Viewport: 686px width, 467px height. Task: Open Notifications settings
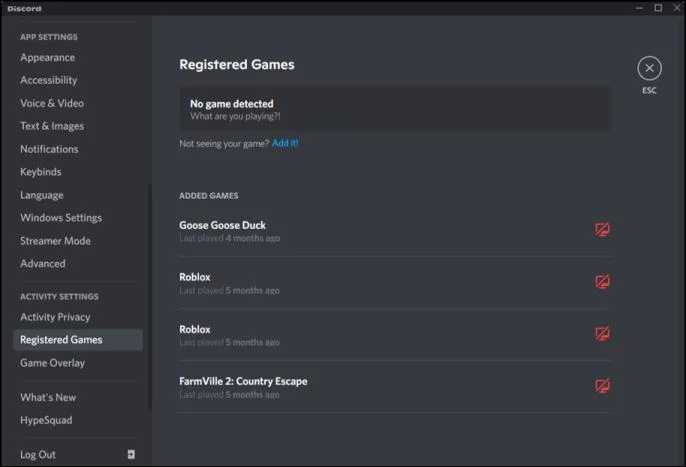49,149
